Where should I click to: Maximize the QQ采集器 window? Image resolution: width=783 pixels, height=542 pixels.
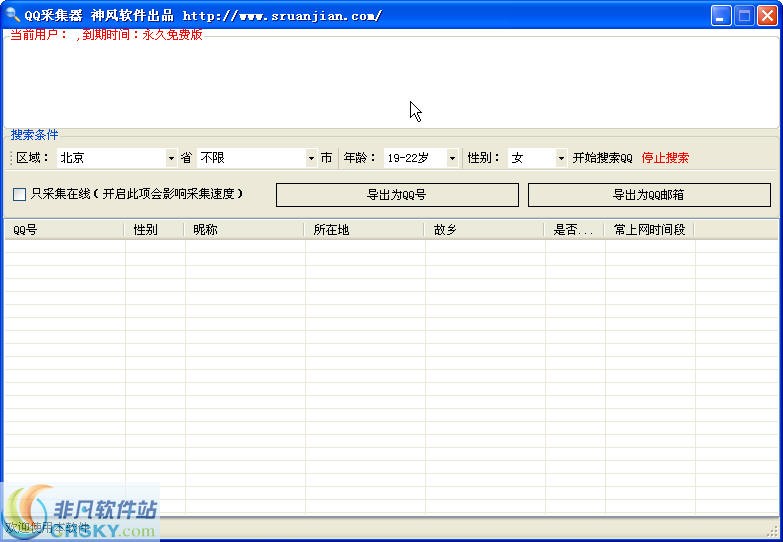744,15
